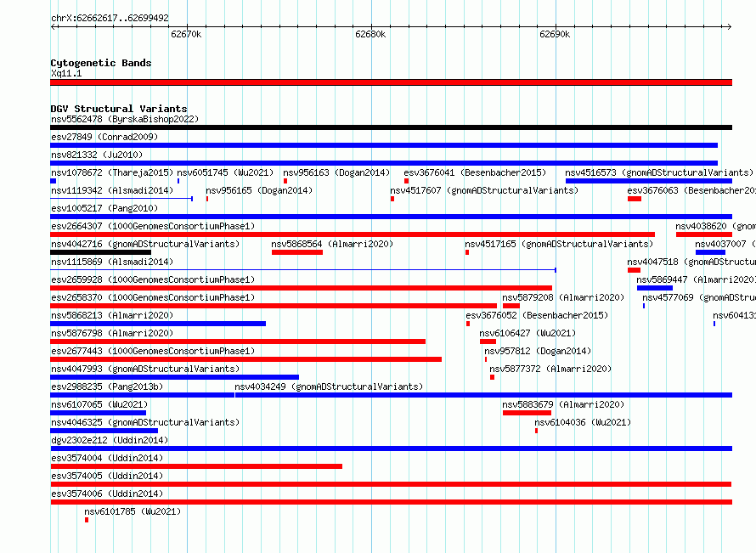
Task: Click the Xq11.1 cytogenetic band bar
Action: pos(391,83)
